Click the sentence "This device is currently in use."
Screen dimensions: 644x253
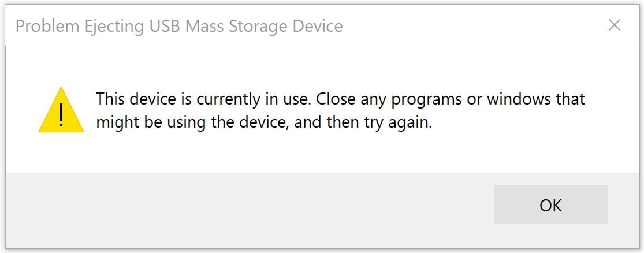click(x=204, y=99)
